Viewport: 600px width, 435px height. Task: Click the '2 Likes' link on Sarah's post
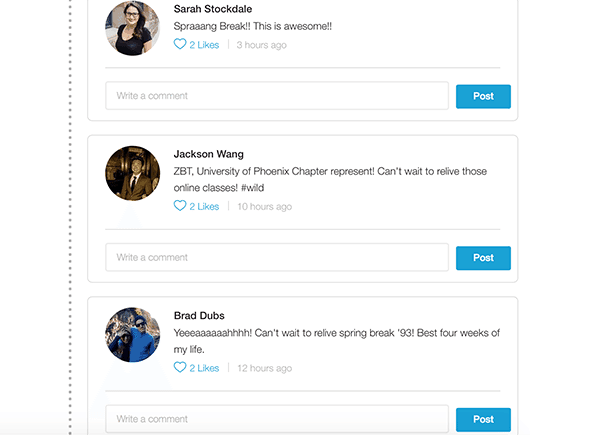coord(204,45)
